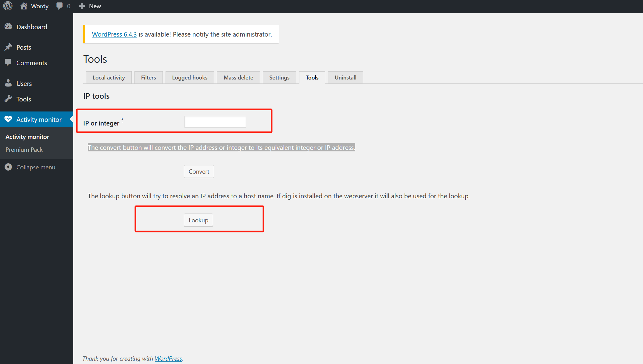Open the Wordy site home icon
This screenshot has height=364, width=643.
(x=24, y=6)
